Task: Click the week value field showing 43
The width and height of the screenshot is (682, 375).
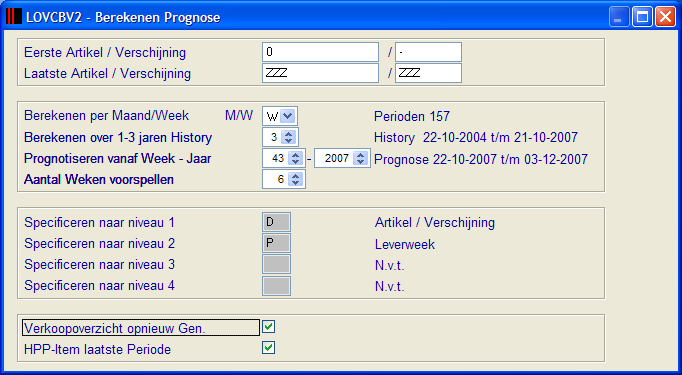Action: click(x=276, y=158)
